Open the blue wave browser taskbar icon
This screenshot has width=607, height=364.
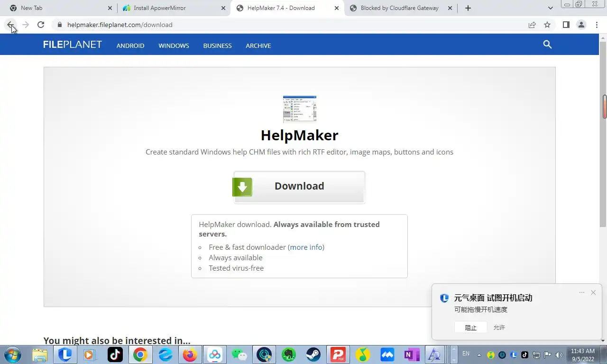pos(165,355)
